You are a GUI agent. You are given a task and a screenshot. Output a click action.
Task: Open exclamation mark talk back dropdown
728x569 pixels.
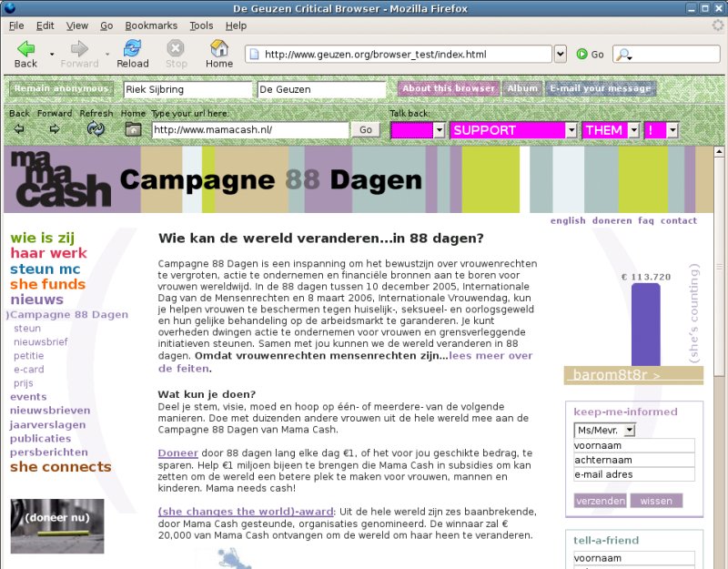pyautogui.click(x=672, y=130)
